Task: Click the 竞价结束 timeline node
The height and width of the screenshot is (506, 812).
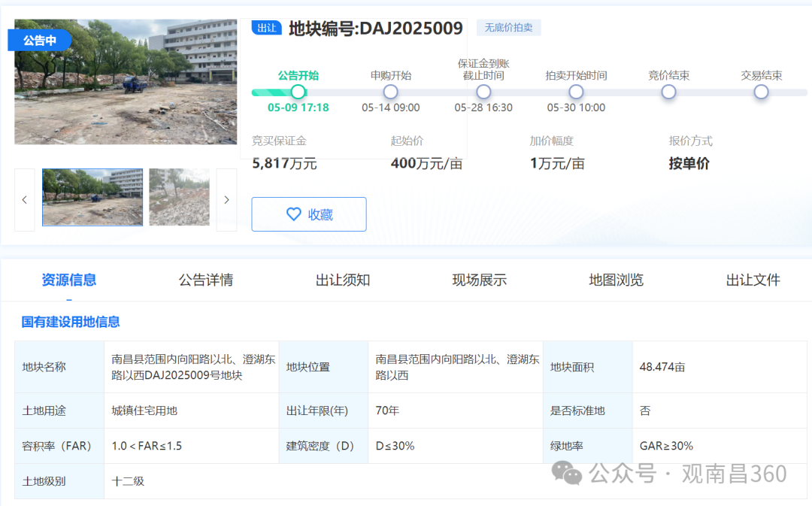Action: tap(668, 92)
